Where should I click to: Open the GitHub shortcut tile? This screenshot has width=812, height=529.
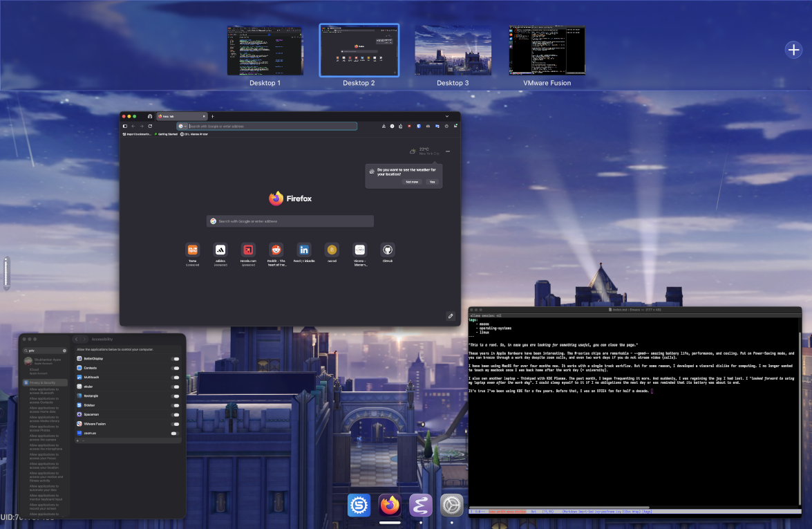pos(388,250)
